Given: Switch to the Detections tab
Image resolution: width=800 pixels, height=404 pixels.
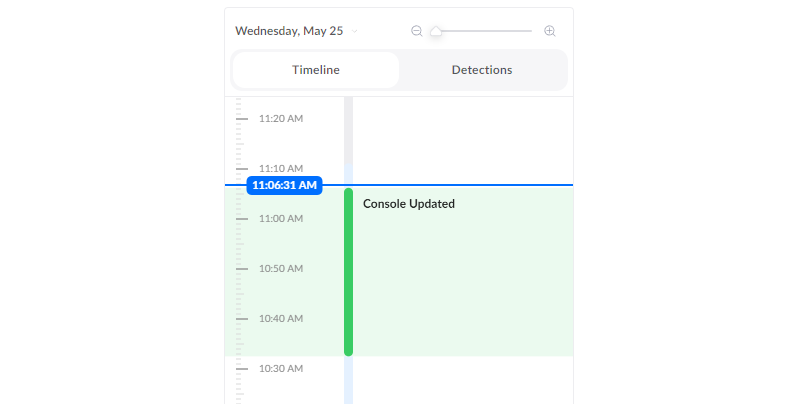Looking at the screenshot, I should [x=482, y=70].
